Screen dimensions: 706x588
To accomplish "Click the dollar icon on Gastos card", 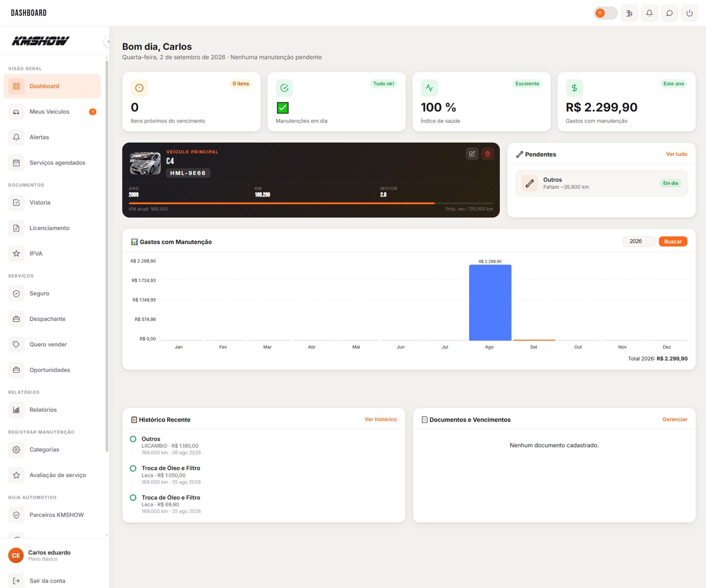I will [x=574, y=88].
